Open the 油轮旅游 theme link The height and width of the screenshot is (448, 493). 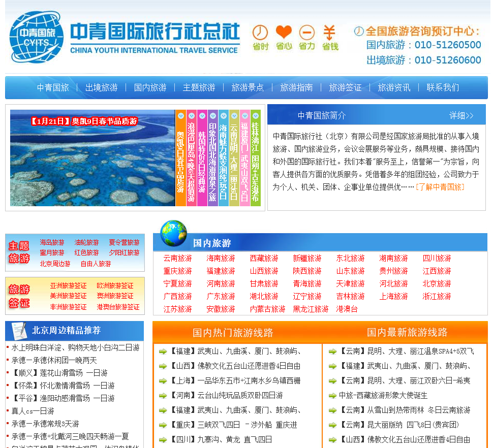86,242
